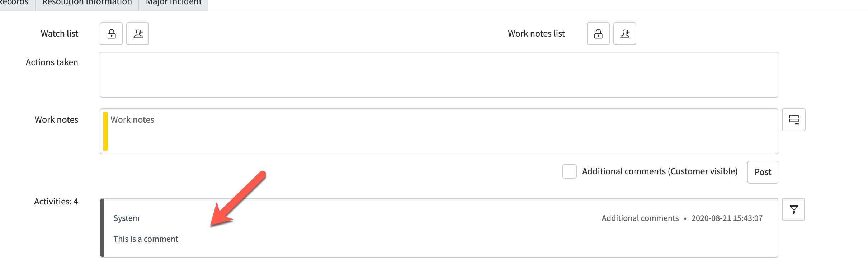Open the activity filter funnel icon
The height and width of the screenshot is (264, 868).
point(793,209)
